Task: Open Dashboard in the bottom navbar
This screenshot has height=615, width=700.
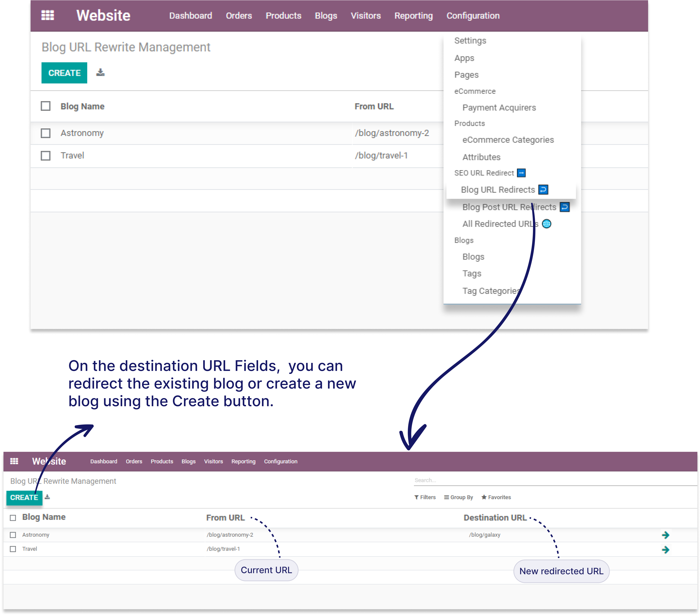Action: [x=103, y=461]
